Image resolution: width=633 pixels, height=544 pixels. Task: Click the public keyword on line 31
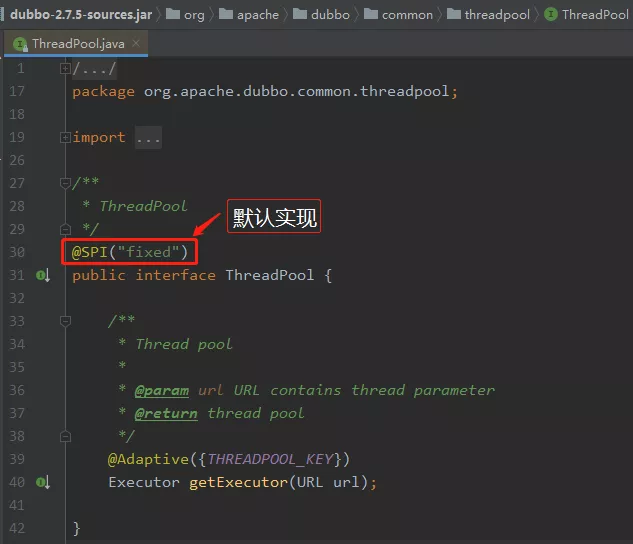(x=99, y=276)
